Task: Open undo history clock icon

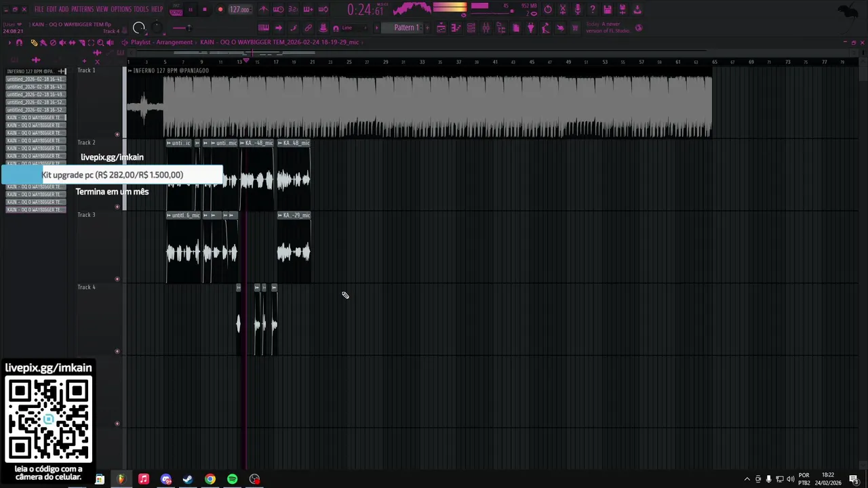Action: pos(548,9)
